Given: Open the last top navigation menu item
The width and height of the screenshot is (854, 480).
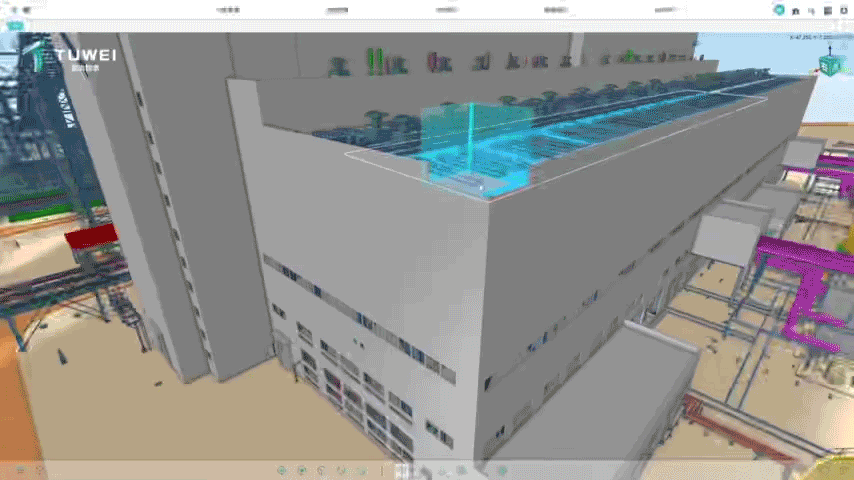Looking at the screenshot, I should [663, 9].
